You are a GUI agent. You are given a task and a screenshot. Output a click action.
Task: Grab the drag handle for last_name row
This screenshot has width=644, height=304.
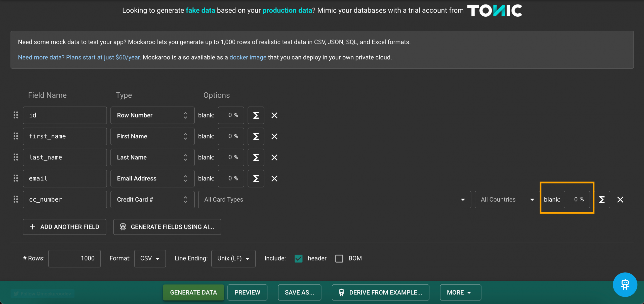point(16,157)
